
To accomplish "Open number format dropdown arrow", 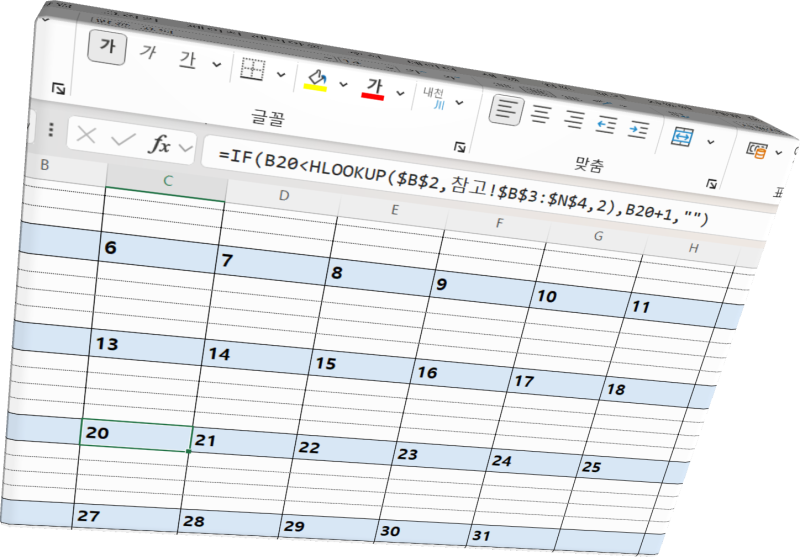I will 779,152.
